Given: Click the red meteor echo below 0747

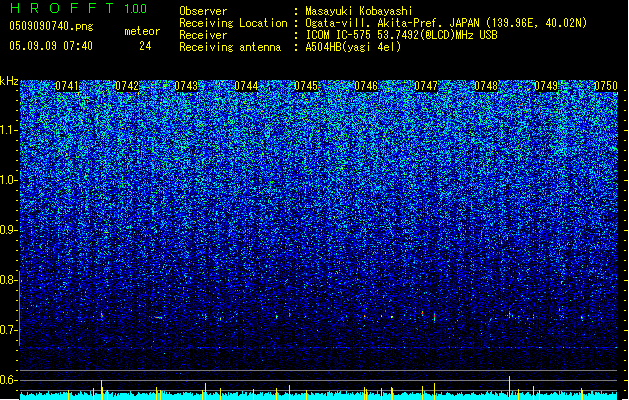Looking at the screenshot, I should pos(434,317).
